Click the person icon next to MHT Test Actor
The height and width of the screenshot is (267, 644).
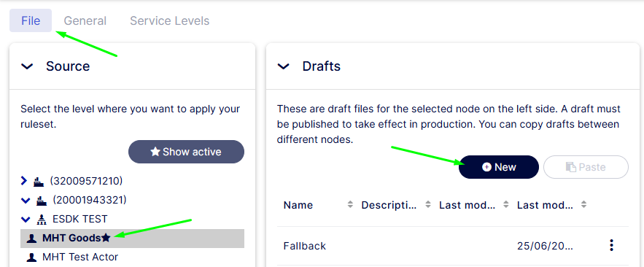[x=31, y=258]
